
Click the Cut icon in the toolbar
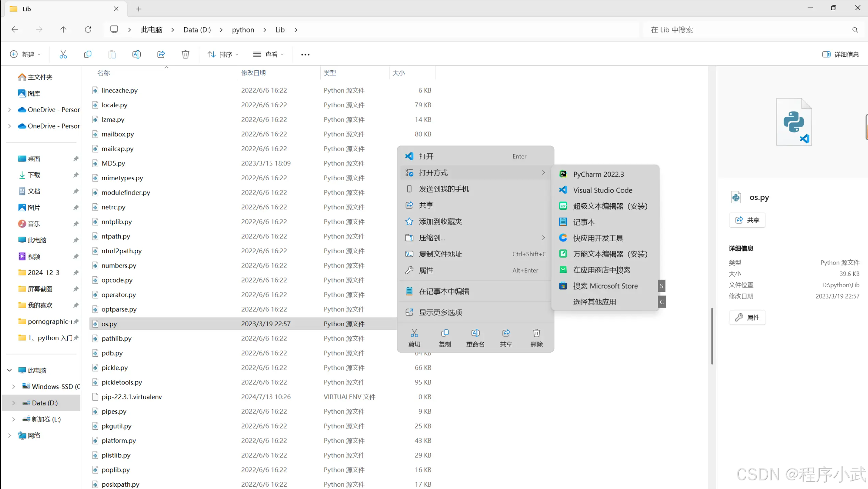click(x=63, y=54)
